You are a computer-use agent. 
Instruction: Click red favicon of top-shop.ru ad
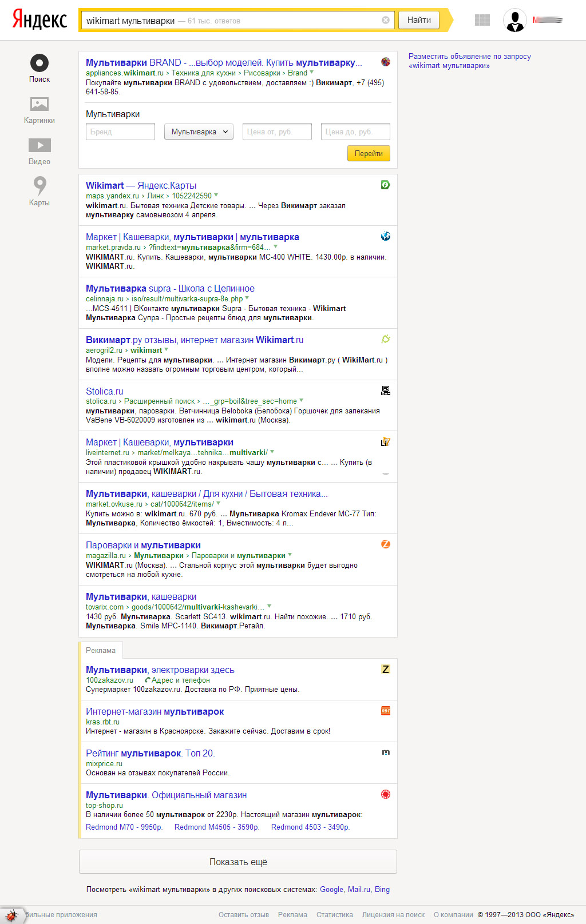coord(386,794)
